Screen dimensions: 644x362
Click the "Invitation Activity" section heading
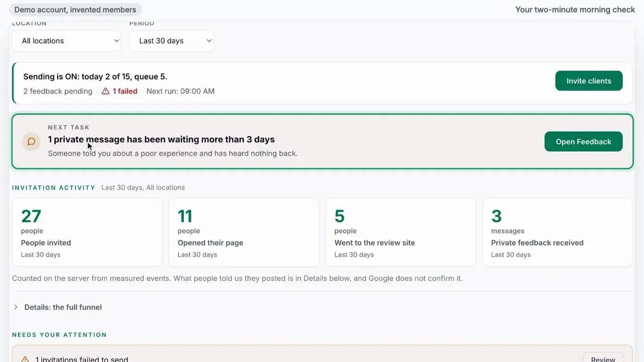pos(54,188)
